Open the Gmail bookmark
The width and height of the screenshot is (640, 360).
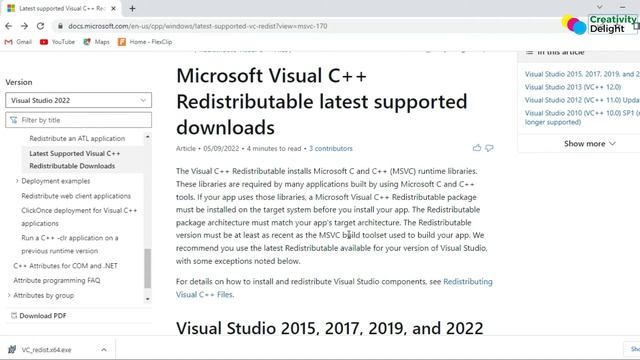18,42
